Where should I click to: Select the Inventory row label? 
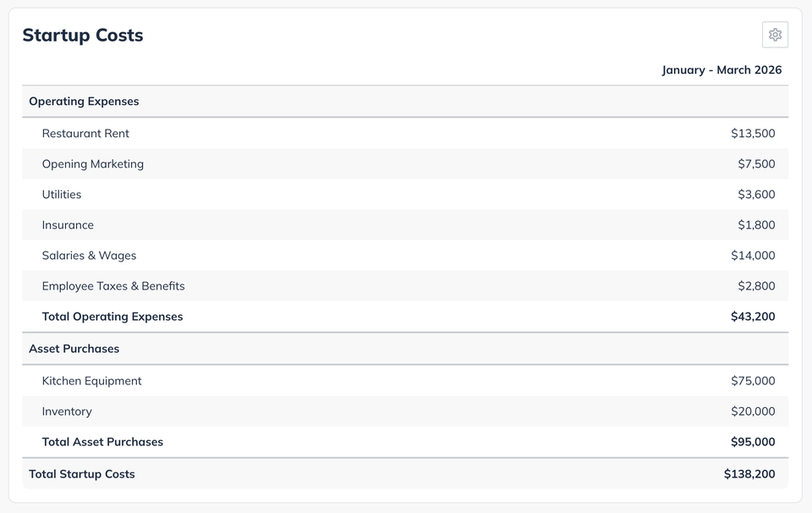(x=67, y=411)
